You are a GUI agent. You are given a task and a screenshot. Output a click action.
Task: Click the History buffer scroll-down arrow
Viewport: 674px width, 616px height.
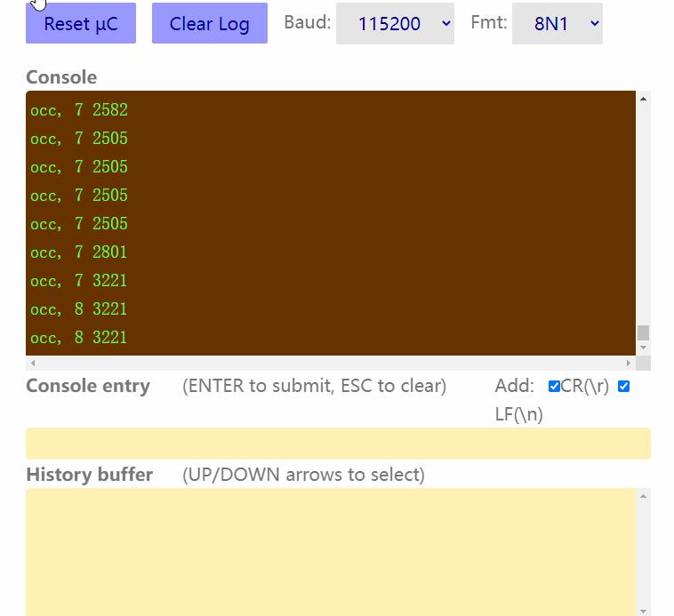click(x=643, y=611)
